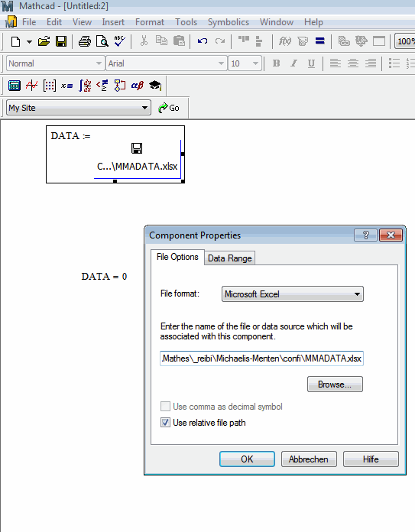
Task: Save worksheet using the toolbar floppy disk icon
Action: [x=61, y=42]
